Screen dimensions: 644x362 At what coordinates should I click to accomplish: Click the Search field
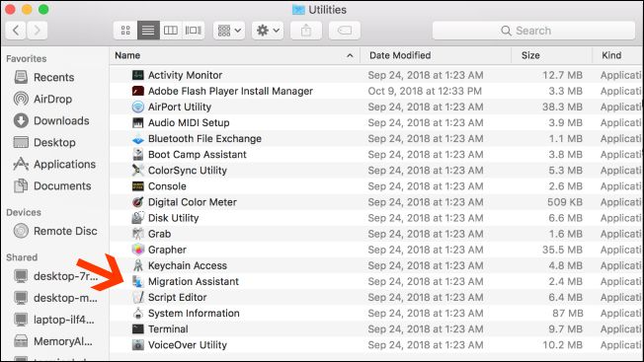coord(533,31)
